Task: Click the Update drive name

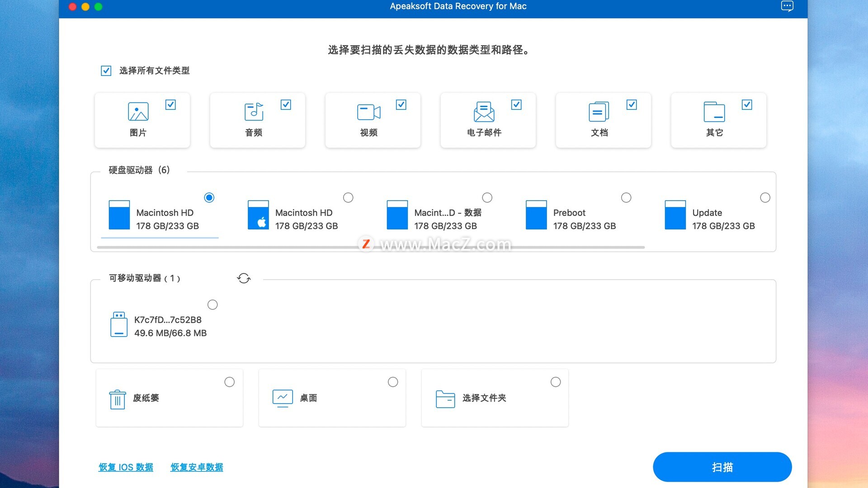Action: 707,213
